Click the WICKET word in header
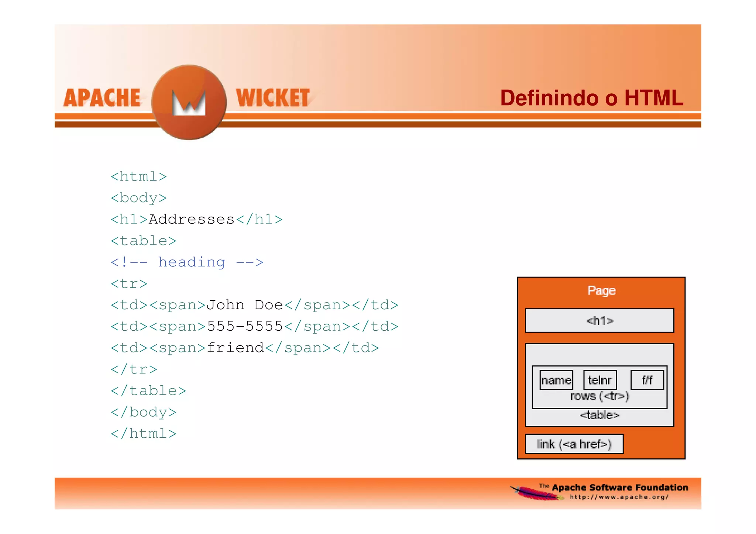The width and height of the screenshot is (756, 534). pyautogui.click(x=273, y=98)
